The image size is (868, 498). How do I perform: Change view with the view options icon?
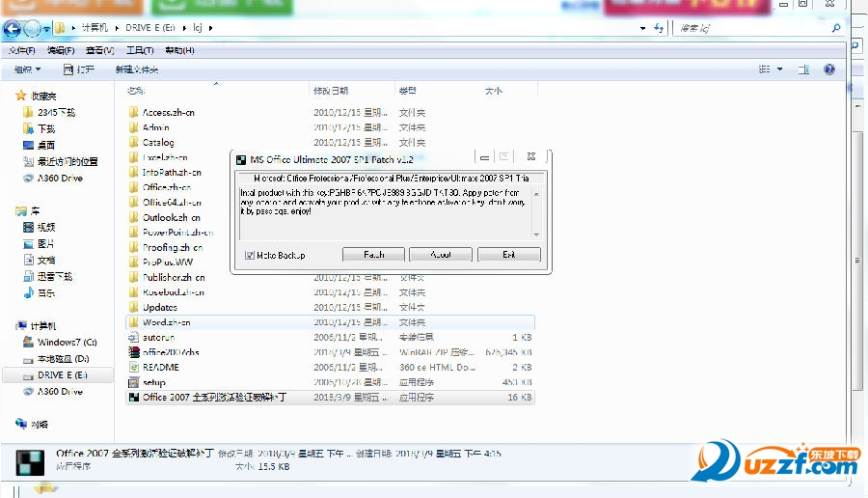pos(765,69)
